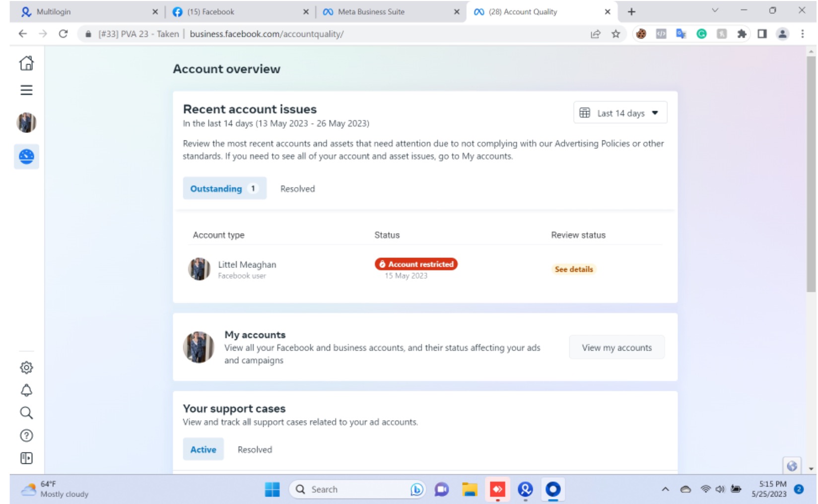Screen dimensions: 818x504
Task: Open the Bing icon in taskbar search
Action: (417, 490)
